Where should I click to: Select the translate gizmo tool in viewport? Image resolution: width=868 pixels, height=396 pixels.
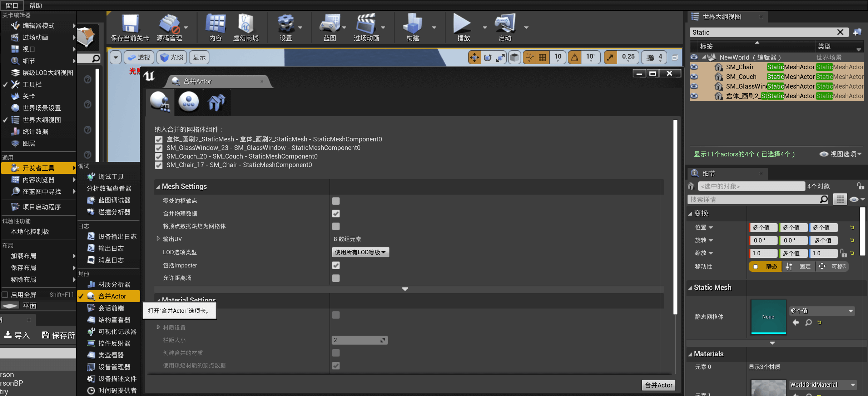pos(475,57)
